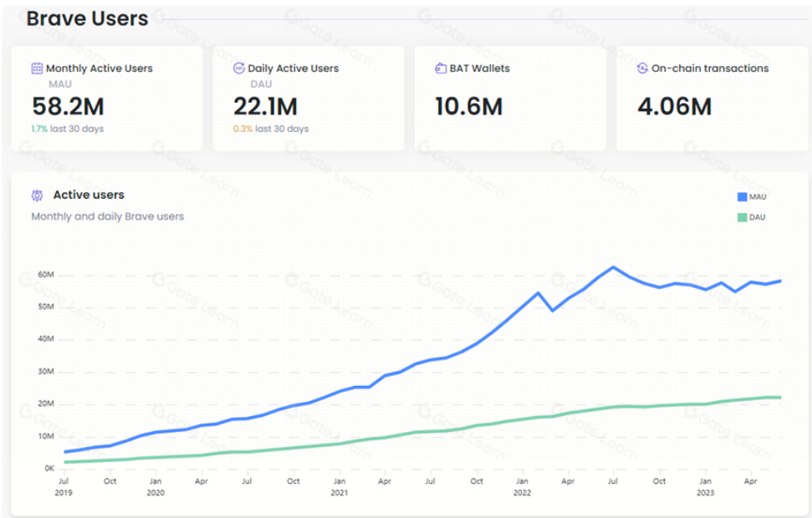Click the 60M y-axis gridline label
Viewport: 812px width, 518px height.
[44, 275]
